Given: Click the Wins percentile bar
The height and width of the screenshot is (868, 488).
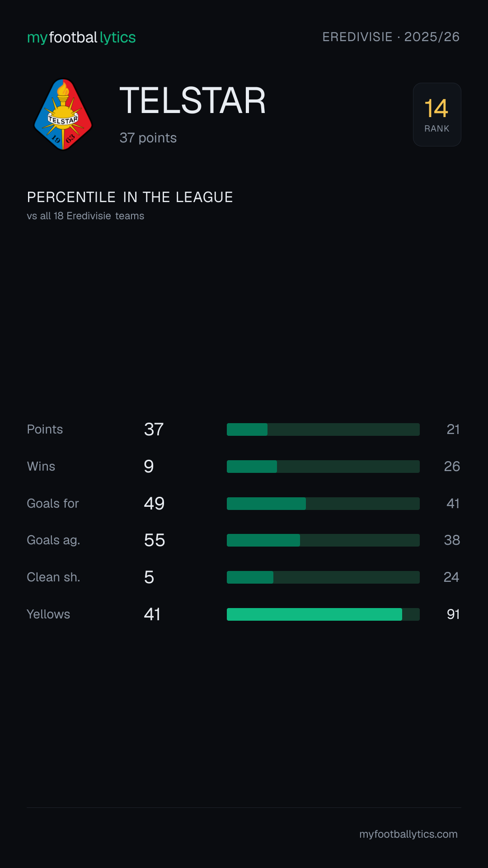Looking at the screenshot, I should (x=323, y=467).
